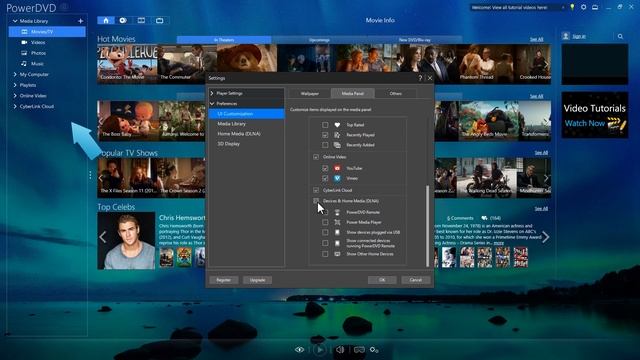Open Videos in the sidebar
The width and height of the screenshot is (640, 360).
[38, 42]
